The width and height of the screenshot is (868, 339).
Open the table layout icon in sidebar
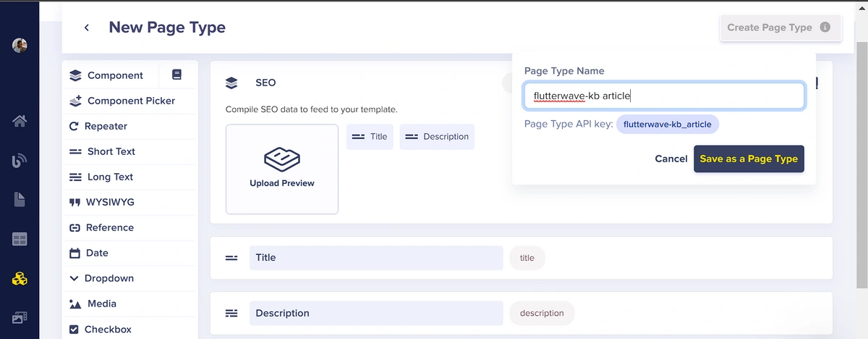tap(20, 239)
